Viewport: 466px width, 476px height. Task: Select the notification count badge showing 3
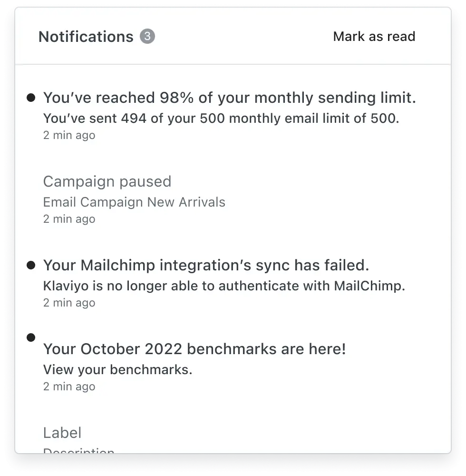pyautogui.click(x=147, y=36)
